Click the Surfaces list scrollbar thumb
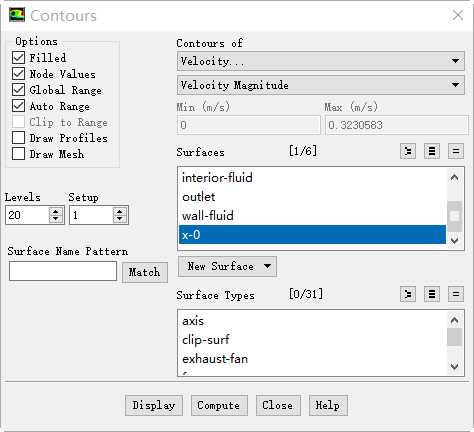 (x=454, y=216)
